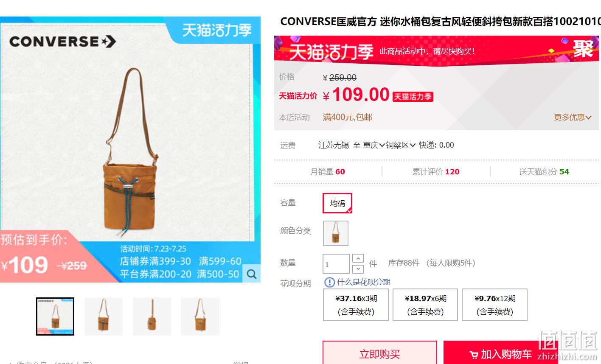The image size is (601, 364).
Task: Open the 铜梁区 district dropdown
Action: point(401,145)
